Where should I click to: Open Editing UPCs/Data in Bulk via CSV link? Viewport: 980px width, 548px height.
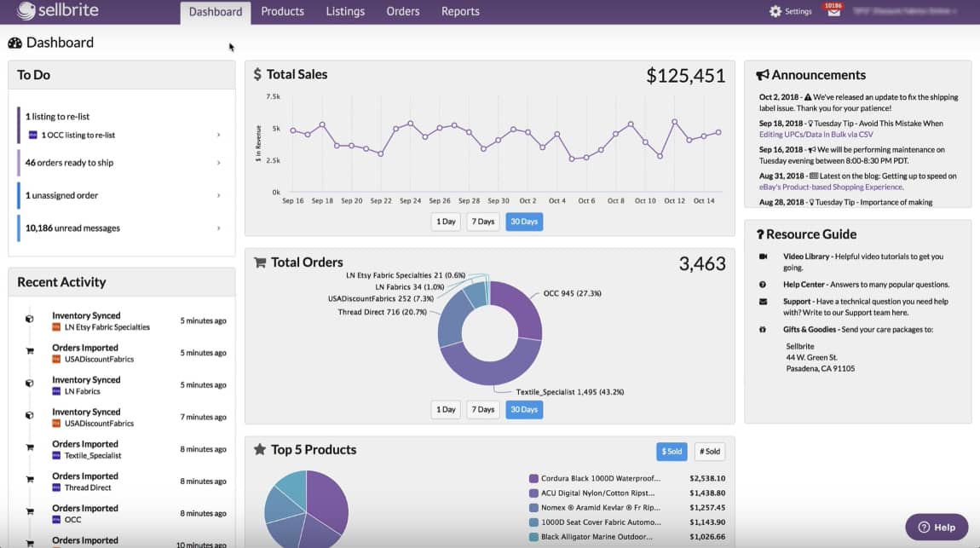click(x=816, y=135)
